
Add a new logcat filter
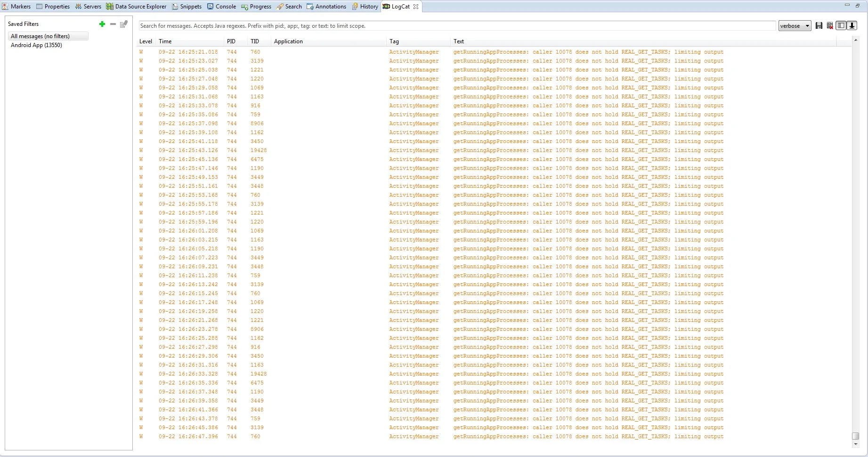102,24
